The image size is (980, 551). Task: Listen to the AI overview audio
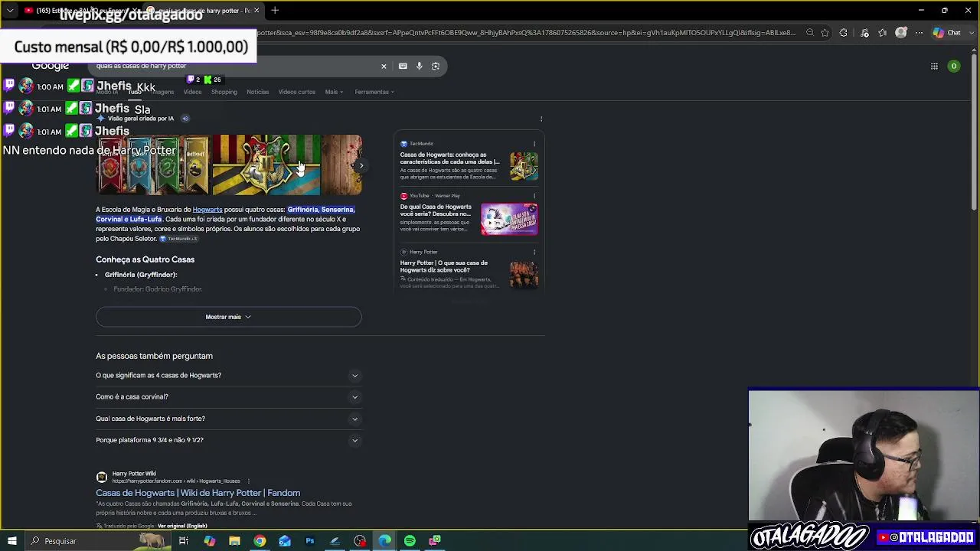[x=185, y=119]
